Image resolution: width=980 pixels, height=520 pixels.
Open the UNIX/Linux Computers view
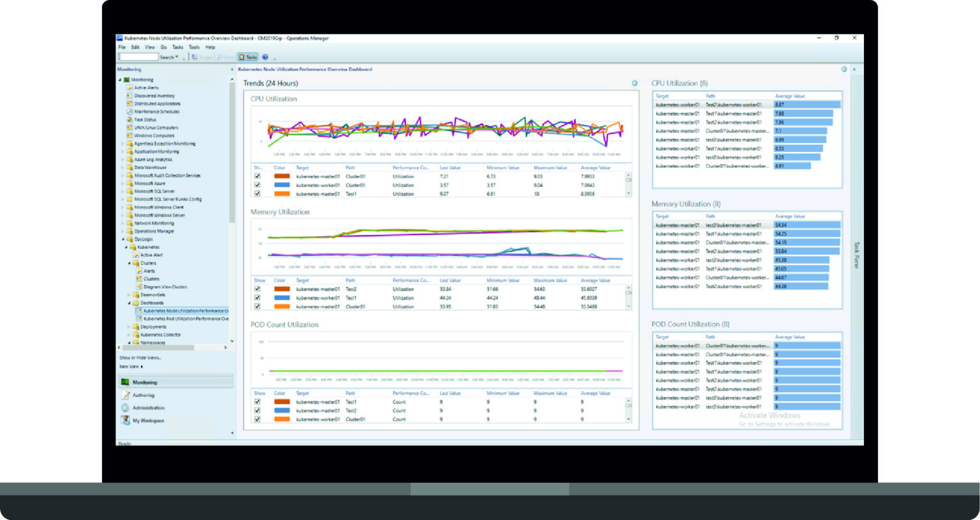(156, 128)
